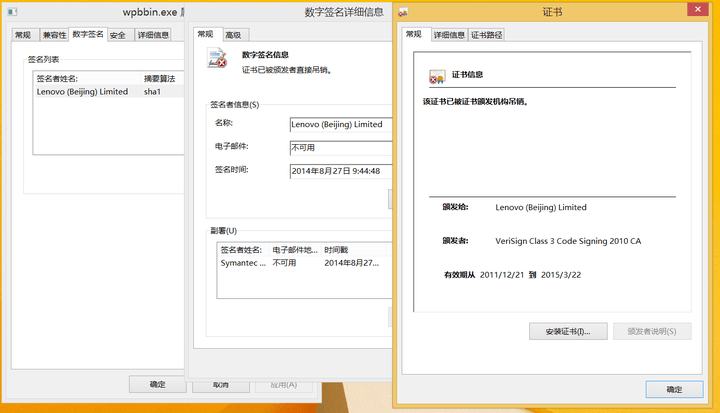The image size is (720, 413).
Task: Select Lenovo (Beijing) Limited row in signature list
Action: tap(109, 91)
